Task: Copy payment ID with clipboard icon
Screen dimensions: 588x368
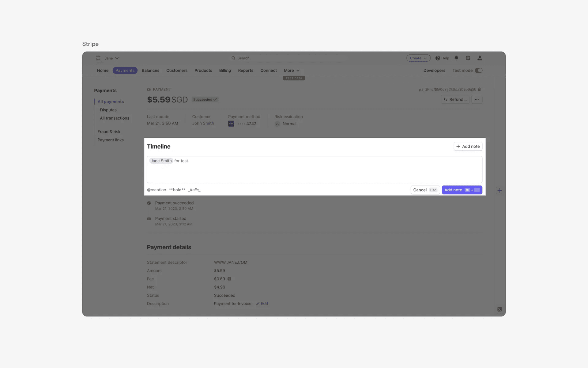Action: pos(479,90)
